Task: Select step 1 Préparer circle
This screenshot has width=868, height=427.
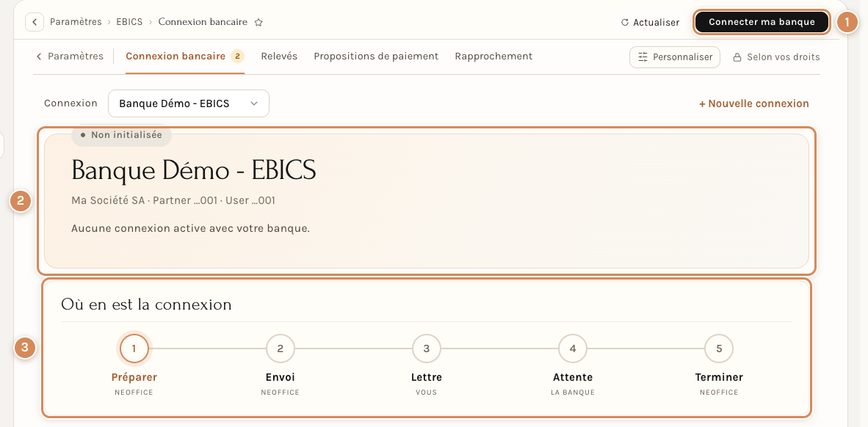Action: (x=134, y=348)
